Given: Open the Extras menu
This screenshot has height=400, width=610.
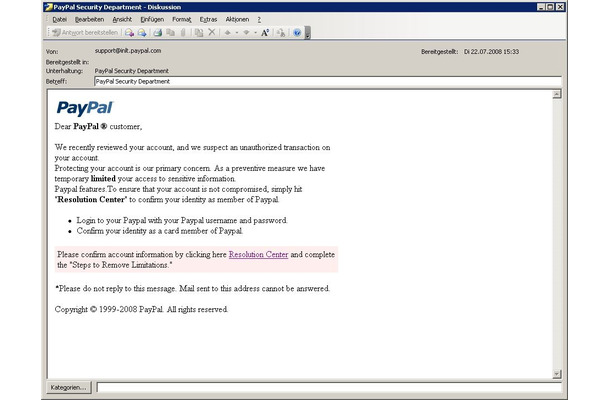Looking at the screenshot, I should click(208, 19).
